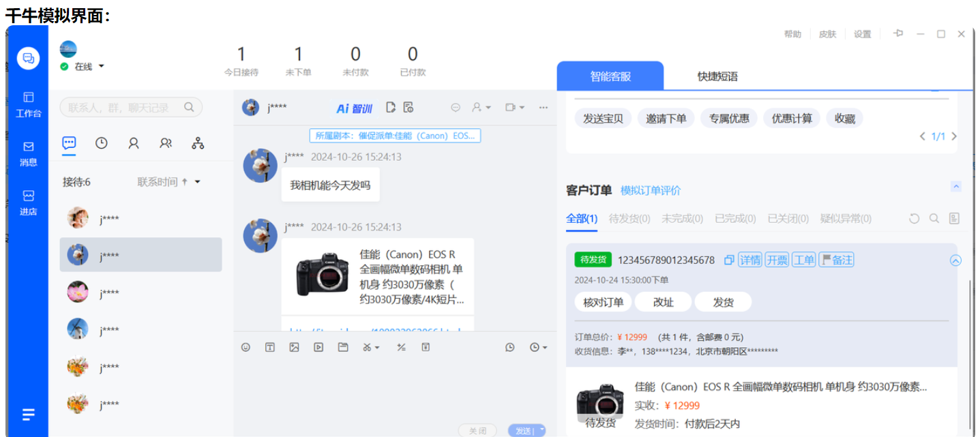Open the more options three-dot menu

pyautogui.click(x=544, y=107)
